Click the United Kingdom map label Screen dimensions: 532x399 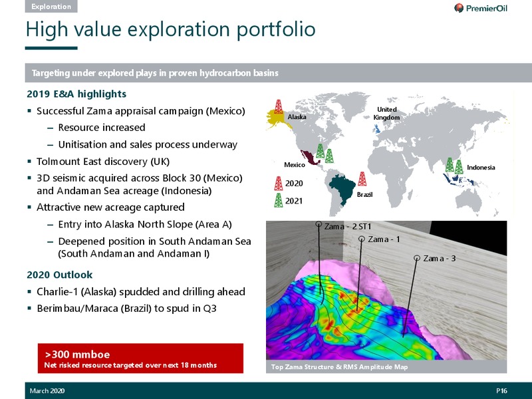(x=386, y=113)
